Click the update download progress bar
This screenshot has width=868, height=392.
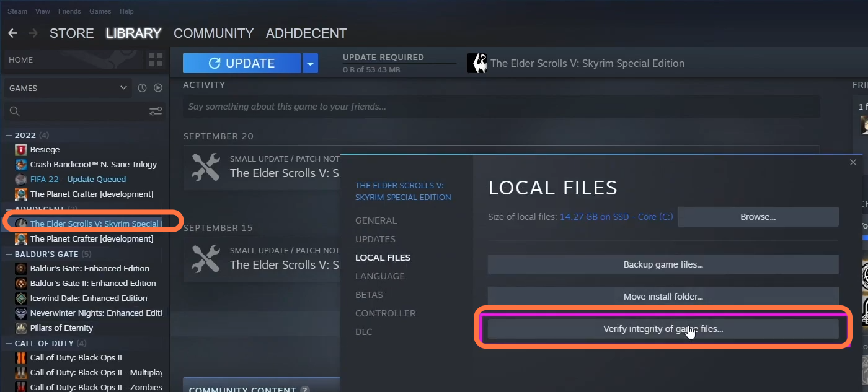[x=399, y=63]
